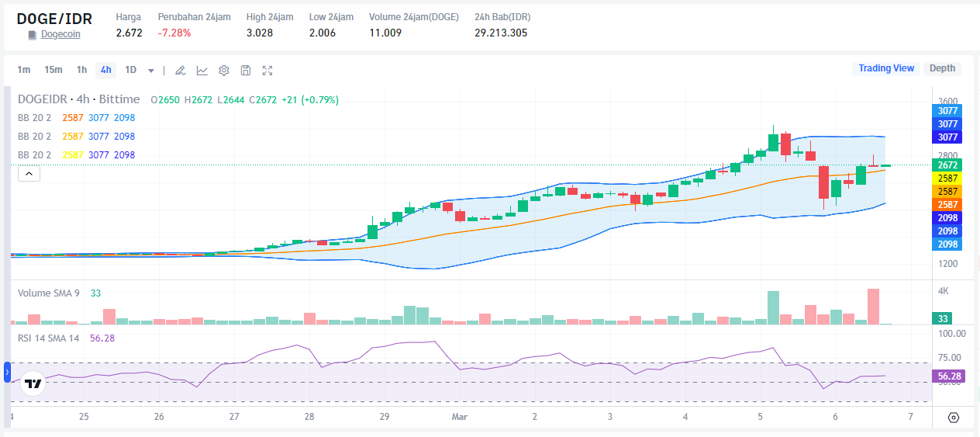Open chart settings gear icon
This screenshot has width=980, height=437.
(x=224, y=71)
